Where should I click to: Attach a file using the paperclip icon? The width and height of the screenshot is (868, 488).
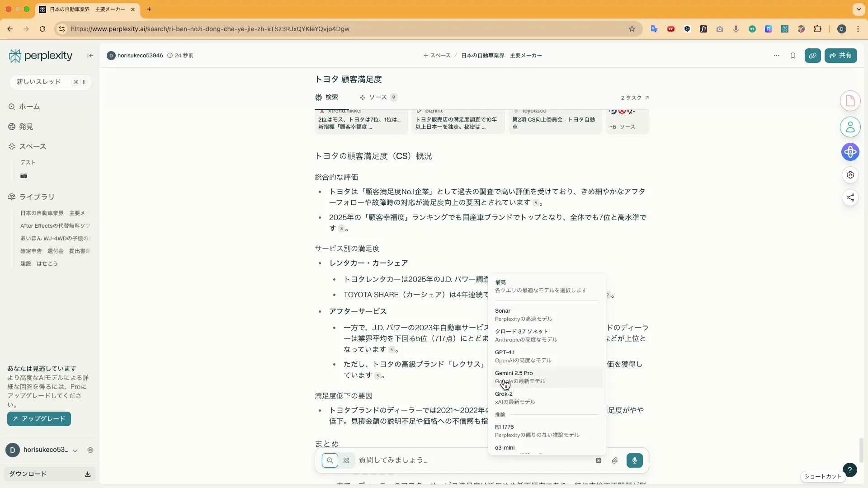pos(615,460)
